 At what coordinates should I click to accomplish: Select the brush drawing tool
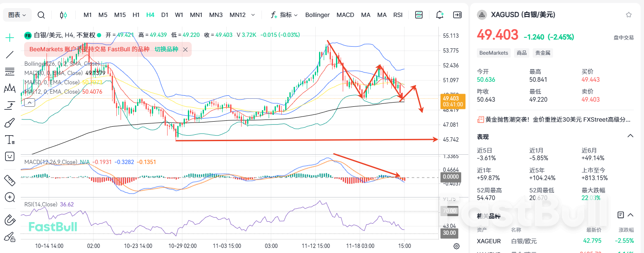[9, 123]
